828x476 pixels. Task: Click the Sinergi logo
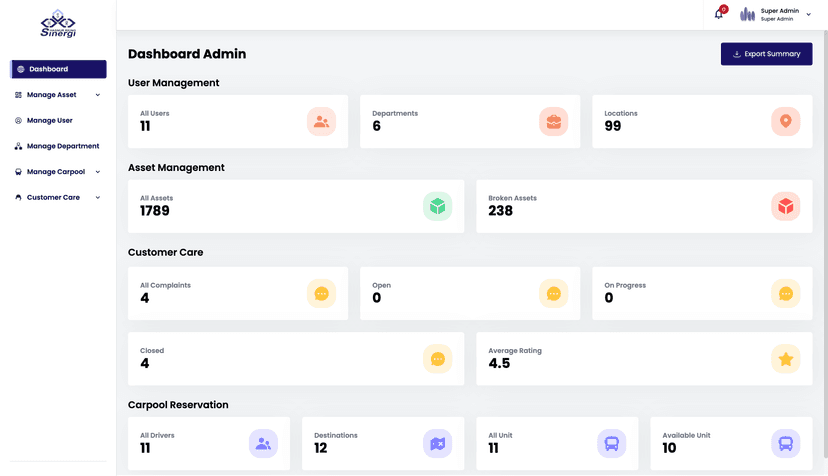[58, 24]
